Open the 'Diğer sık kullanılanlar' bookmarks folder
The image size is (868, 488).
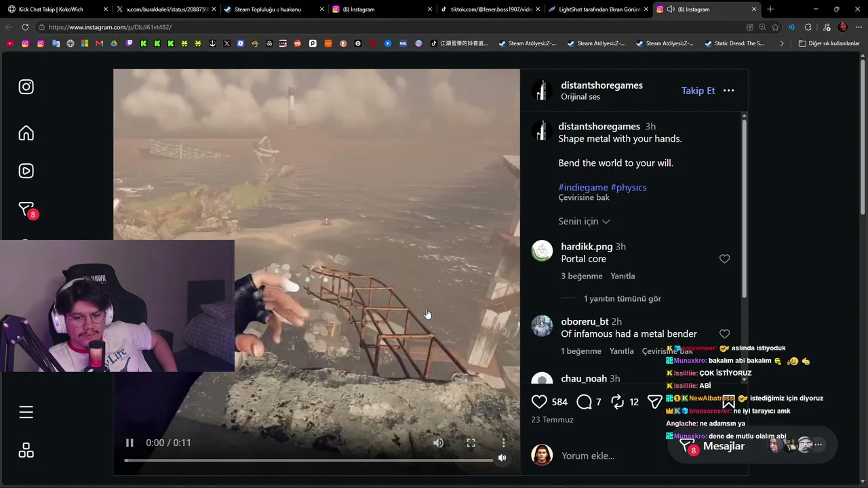829,43
